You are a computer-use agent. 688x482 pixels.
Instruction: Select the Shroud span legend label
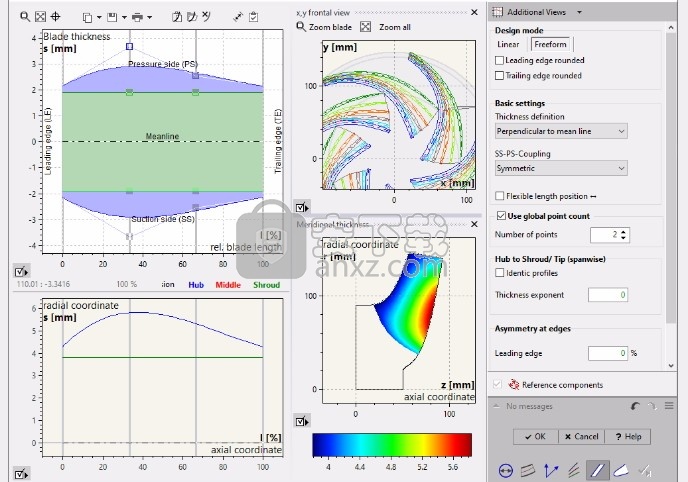click(x=266, y=285)
